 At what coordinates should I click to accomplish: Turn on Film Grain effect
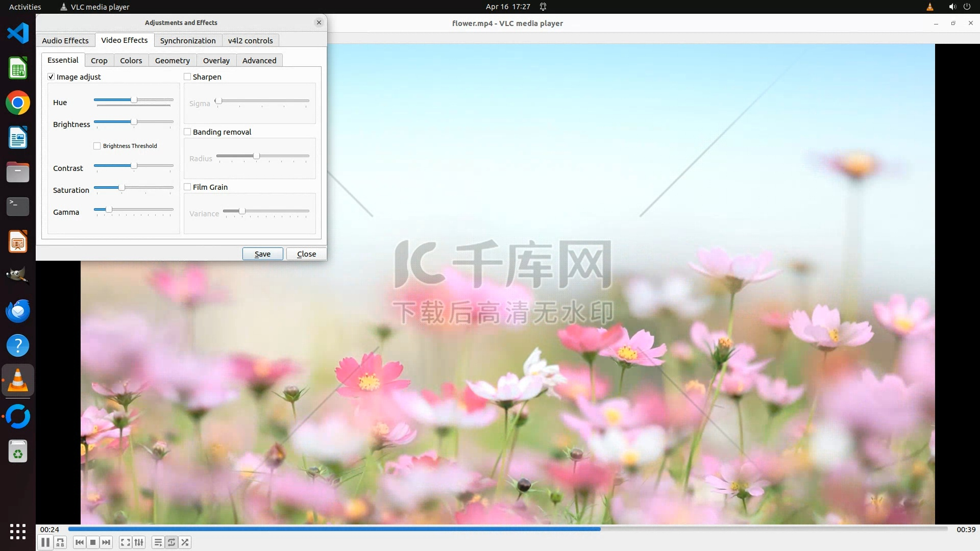point(187,187)
